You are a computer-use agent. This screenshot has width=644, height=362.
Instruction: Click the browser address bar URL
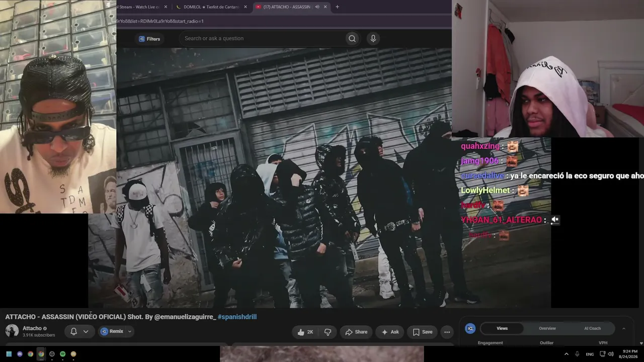click(x=160, y=21)
